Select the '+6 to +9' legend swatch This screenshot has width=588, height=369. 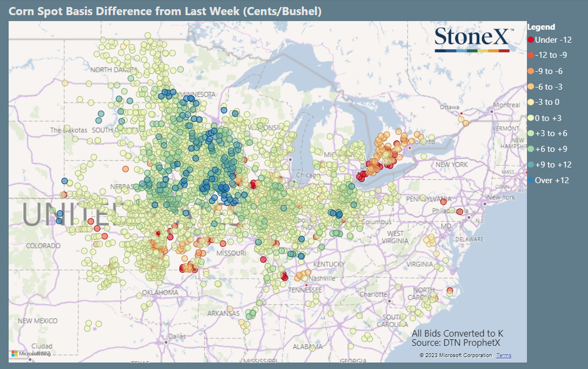pyautogui.click(x=531, y=149)
